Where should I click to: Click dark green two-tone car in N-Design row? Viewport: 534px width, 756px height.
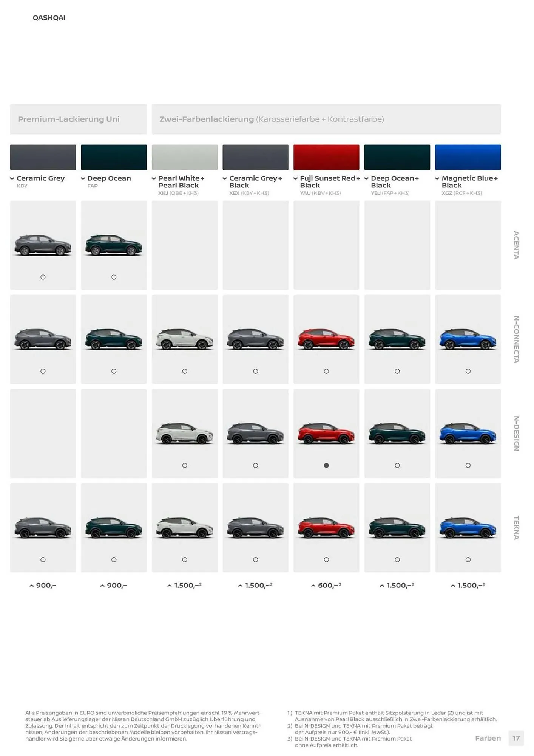tap(397, 433)
